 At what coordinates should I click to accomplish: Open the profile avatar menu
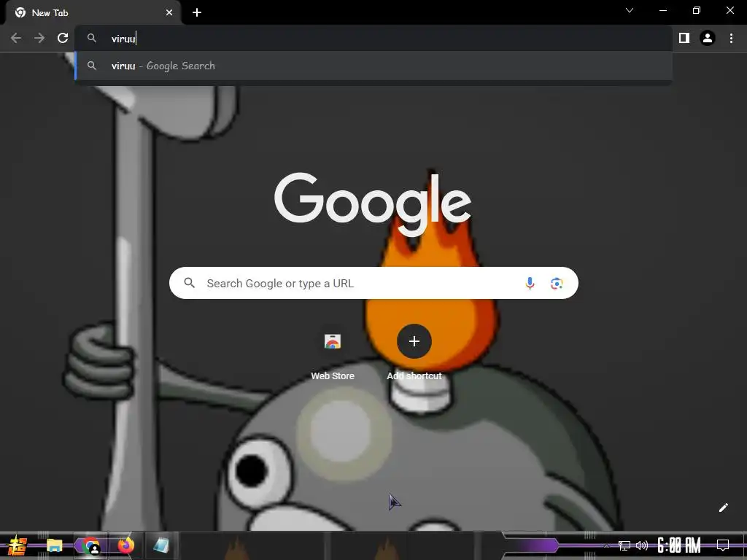708,38
